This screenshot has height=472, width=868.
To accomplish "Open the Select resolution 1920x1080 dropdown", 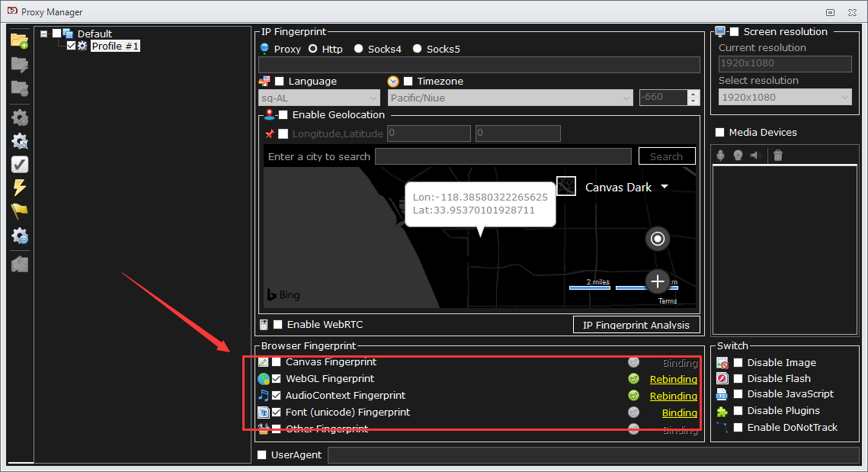I will [x=785, y=97].
